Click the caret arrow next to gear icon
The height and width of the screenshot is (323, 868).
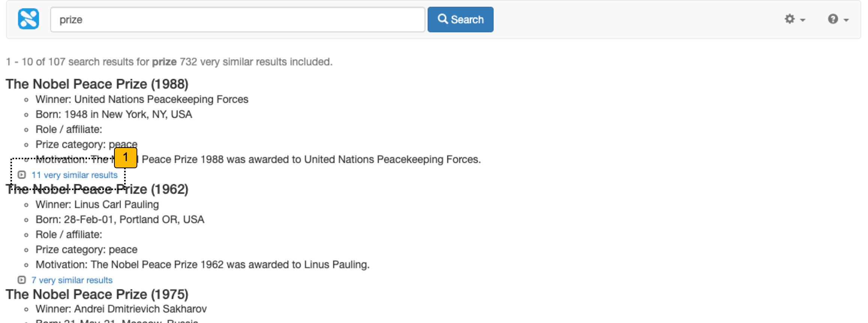pyautogui.click(x=803, y=20)
